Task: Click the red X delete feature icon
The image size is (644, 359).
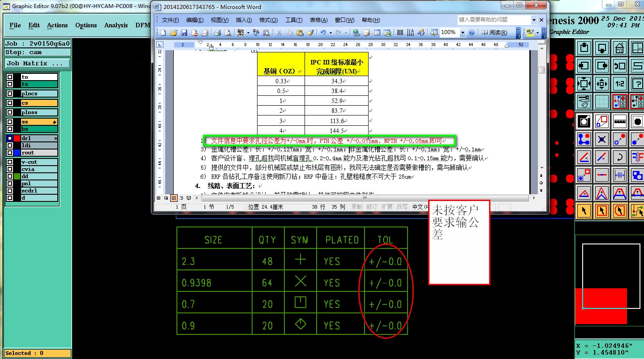Action: point(601,139)
